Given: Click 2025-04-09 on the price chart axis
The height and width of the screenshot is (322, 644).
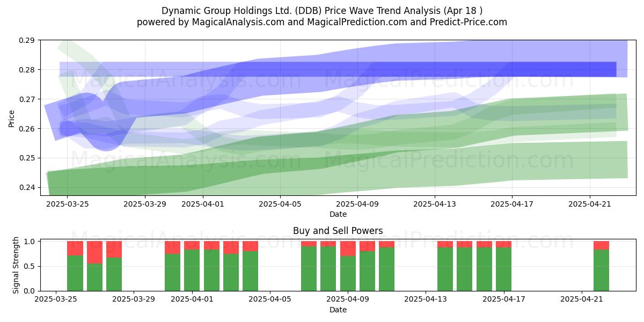Looking at the screenshot, I should (x=358, y=204).
